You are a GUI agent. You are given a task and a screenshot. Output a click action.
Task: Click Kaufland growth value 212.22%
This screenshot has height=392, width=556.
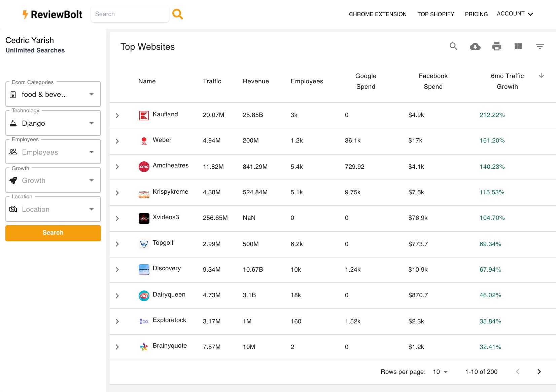click(492, 115)
